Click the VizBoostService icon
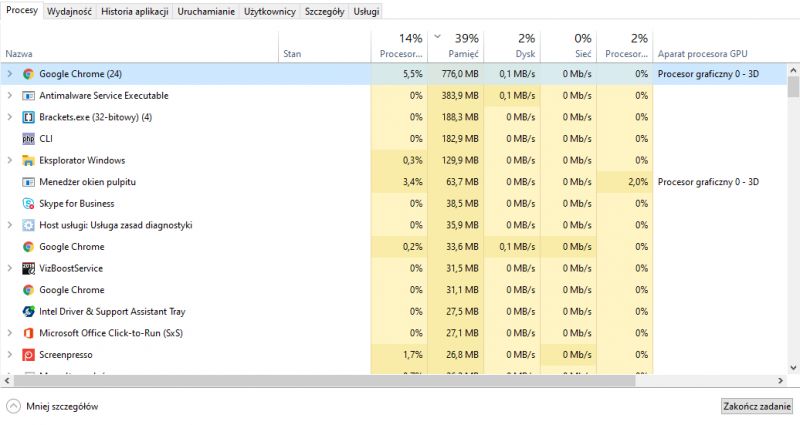Viewport: 800px width, 425px height. (28, 268)
